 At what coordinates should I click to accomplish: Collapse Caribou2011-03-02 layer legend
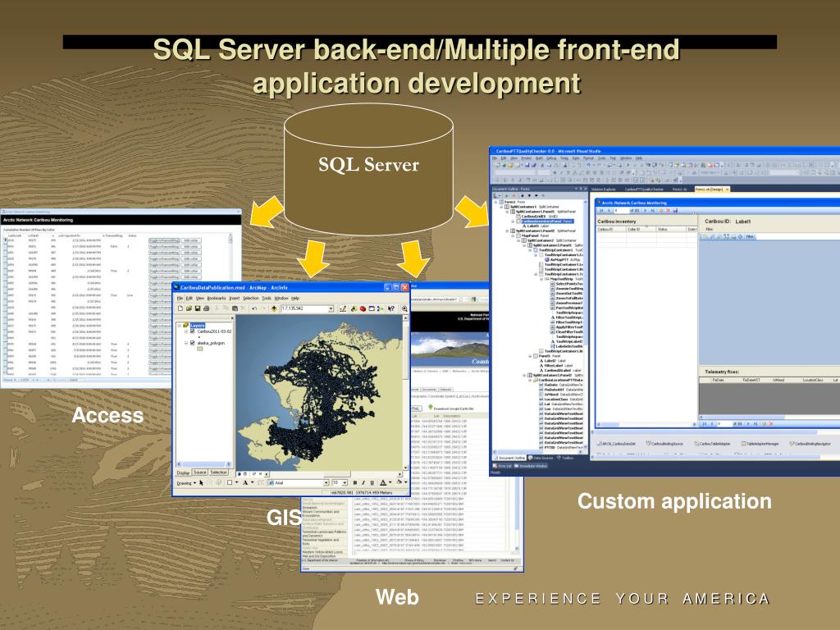tap(186, 331)
